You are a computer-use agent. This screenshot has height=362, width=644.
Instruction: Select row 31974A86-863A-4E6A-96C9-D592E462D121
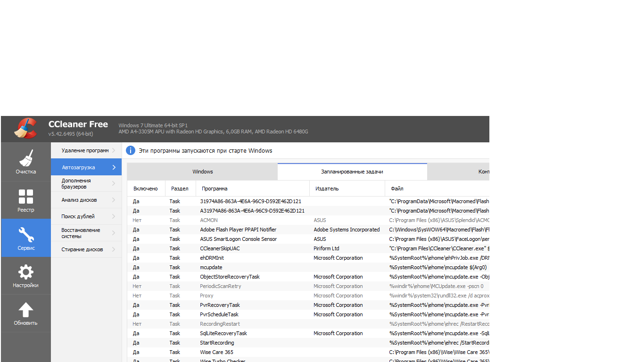pos(308,201)
